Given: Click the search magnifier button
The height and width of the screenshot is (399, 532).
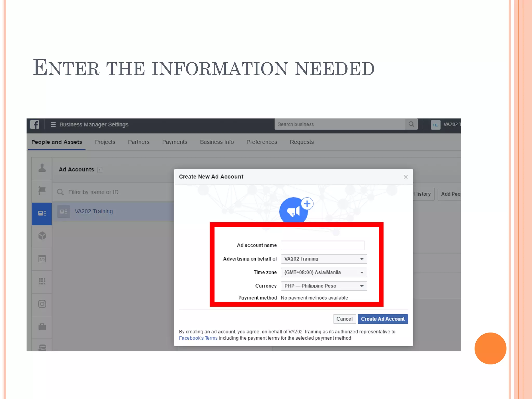Looking at the screenshot, I should pyautogui.click(x=411, y=124).
